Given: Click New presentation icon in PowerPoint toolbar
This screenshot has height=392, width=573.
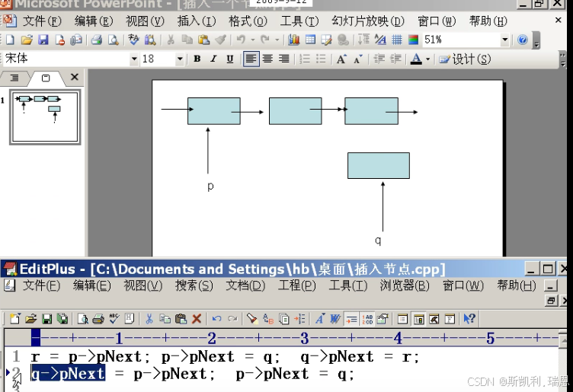Looking at the screenshot, I should (10, 40).
